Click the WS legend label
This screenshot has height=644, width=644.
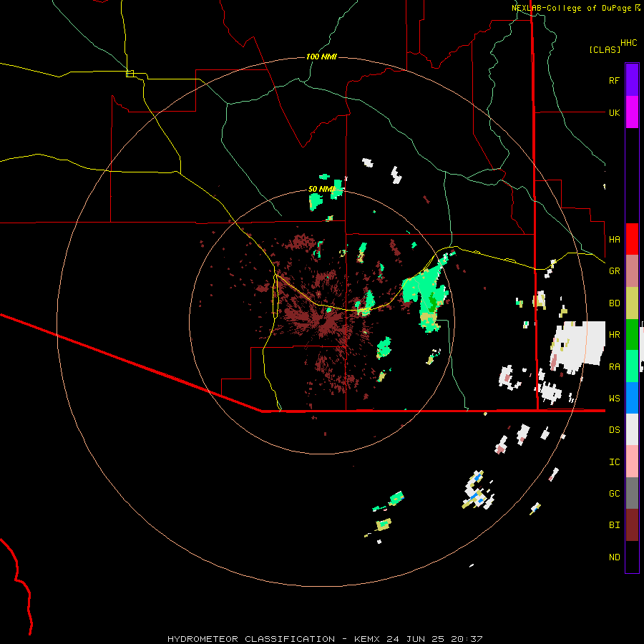pos(614,398)
